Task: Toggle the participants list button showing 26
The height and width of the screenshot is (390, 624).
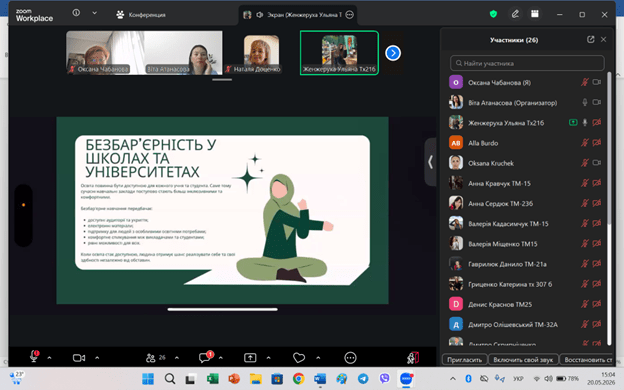Action: (156, 358)
